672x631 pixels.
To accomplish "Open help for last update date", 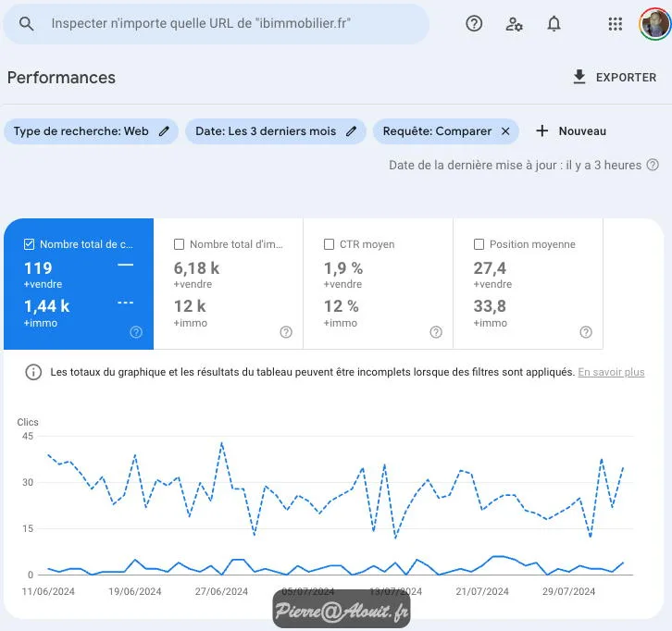I will (653, 165).
